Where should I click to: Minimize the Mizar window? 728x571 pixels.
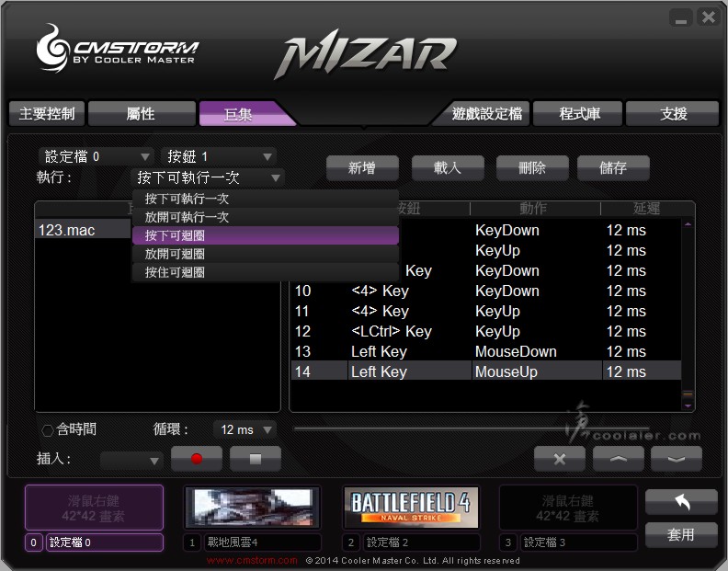(x=680, y=18)
